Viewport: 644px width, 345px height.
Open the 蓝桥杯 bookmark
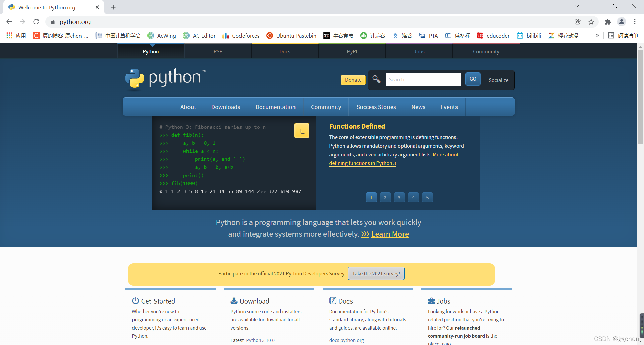(x=458, y=36)
